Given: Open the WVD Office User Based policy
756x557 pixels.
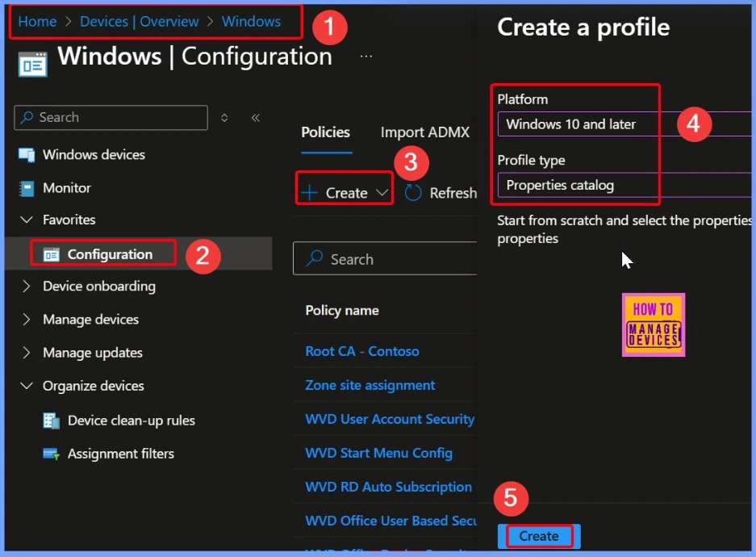Looking at the screenshot, I should pos(391,521).
